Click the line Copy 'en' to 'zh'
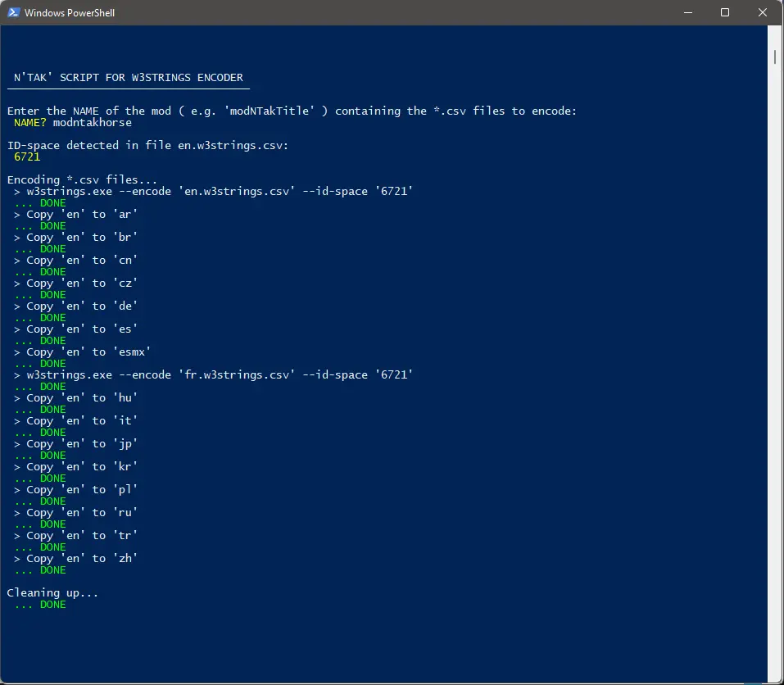 [x=76, y=559]
